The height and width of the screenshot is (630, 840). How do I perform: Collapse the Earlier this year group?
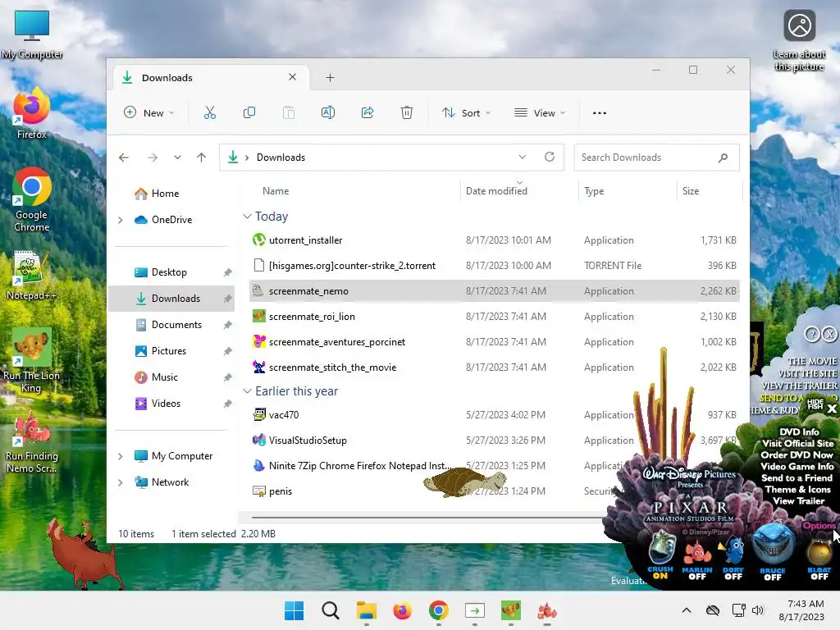point(247,391)
